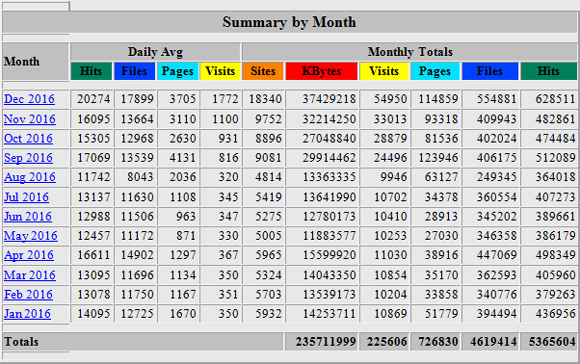Open the Dec 2016 monthly report link
580x364 pixels.
tap(29, 99)
